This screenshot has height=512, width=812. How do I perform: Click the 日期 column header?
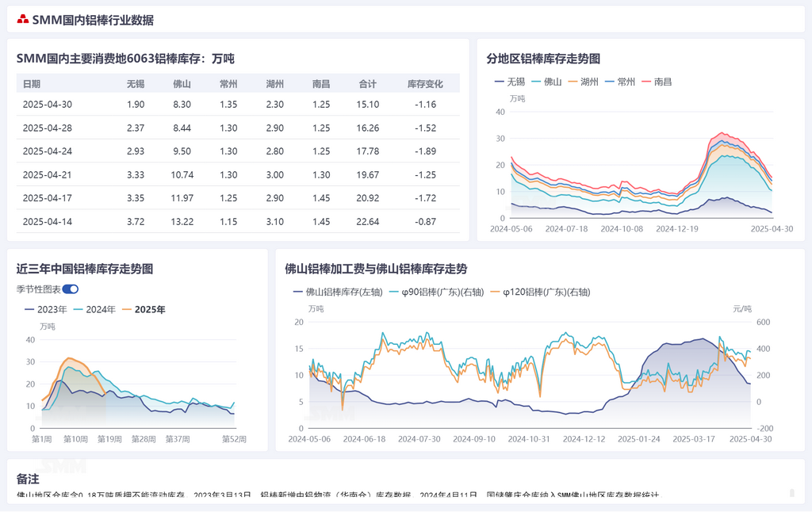click(x=32, y=84)
